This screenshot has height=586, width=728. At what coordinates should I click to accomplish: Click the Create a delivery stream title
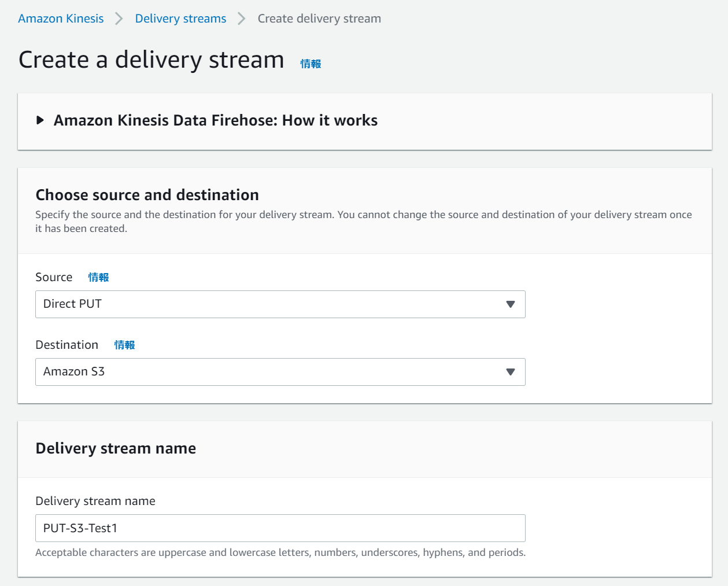pyautogui.click(x=151, y=60)
